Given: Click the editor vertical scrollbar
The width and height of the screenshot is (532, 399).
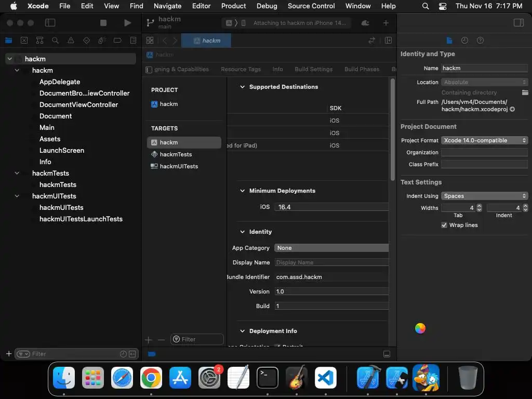Looking at the screenshot, I should [x=393, y=129].
